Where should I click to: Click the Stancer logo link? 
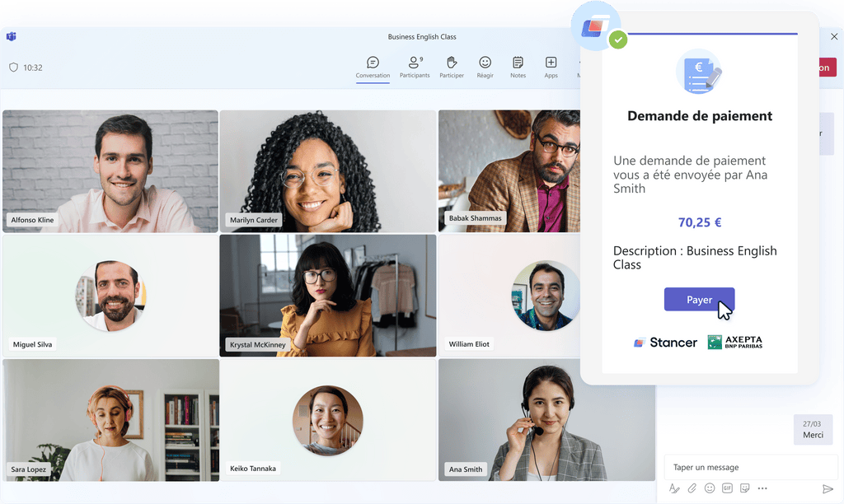(665, 343)
